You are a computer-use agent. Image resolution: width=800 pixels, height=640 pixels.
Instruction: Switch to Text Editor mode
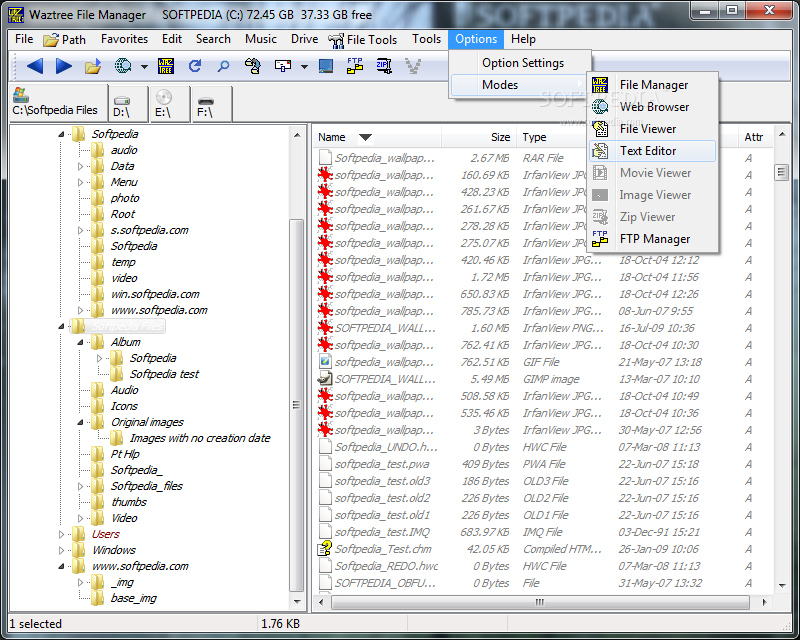point(653,151)
